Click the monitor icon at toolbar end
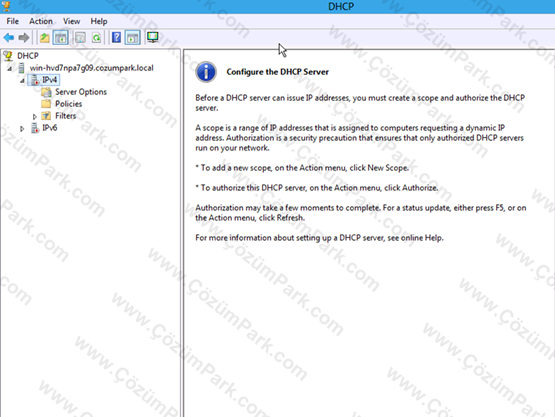This screenshot has height=417, width=555. click(153, 37)
